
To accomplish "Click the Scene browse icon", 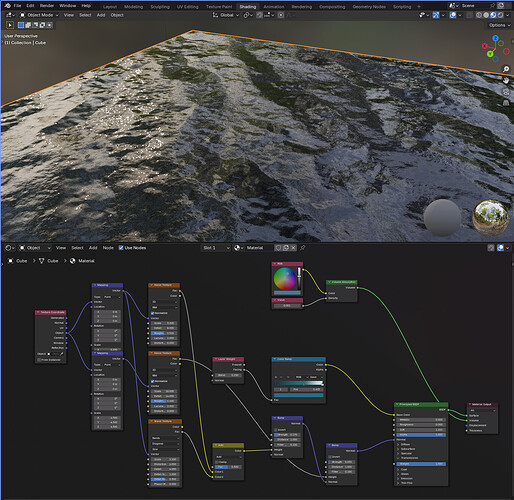I will (453, 6).
